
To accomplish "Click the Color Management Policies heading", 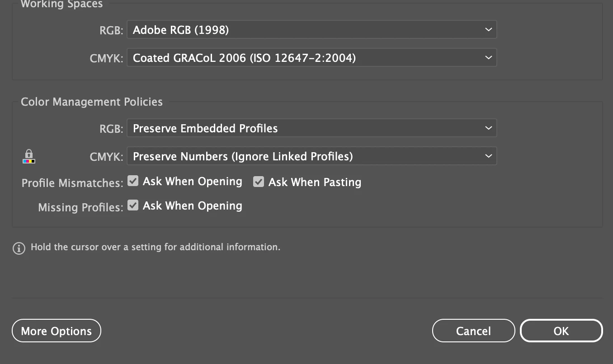I will 92,102.
